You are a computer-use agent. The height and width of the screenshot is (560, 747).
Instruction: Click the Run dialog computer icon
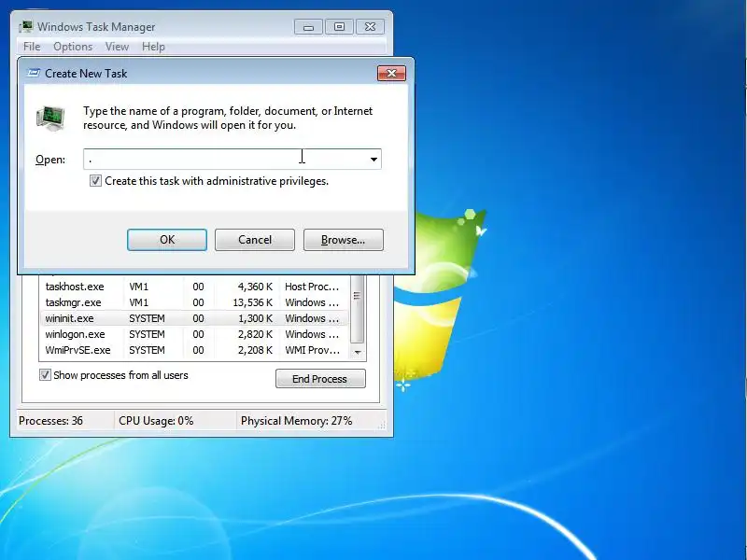pyautogui.click(x=50, y=119)
